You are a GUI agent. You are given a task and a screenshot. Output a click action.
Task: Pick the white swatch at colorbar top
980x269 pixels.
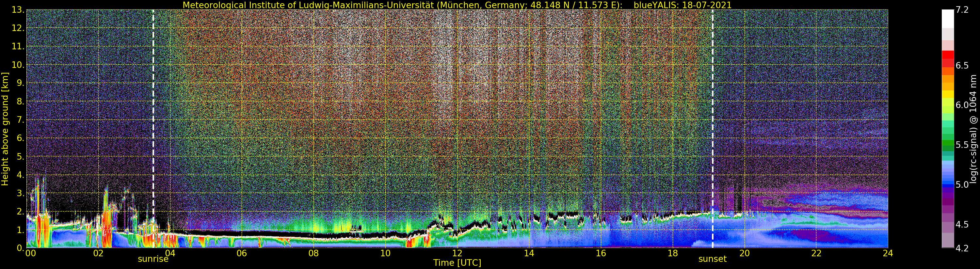click(x=947, y=18)
